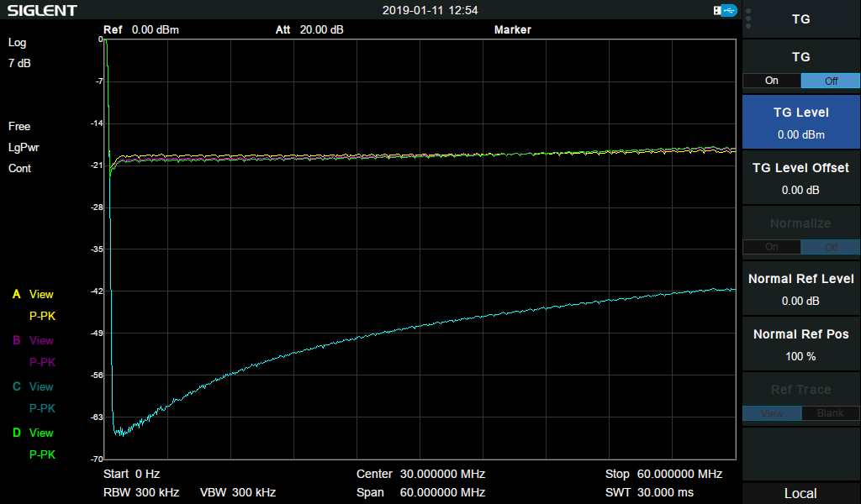Click the -42 axis label

[97, 291]
